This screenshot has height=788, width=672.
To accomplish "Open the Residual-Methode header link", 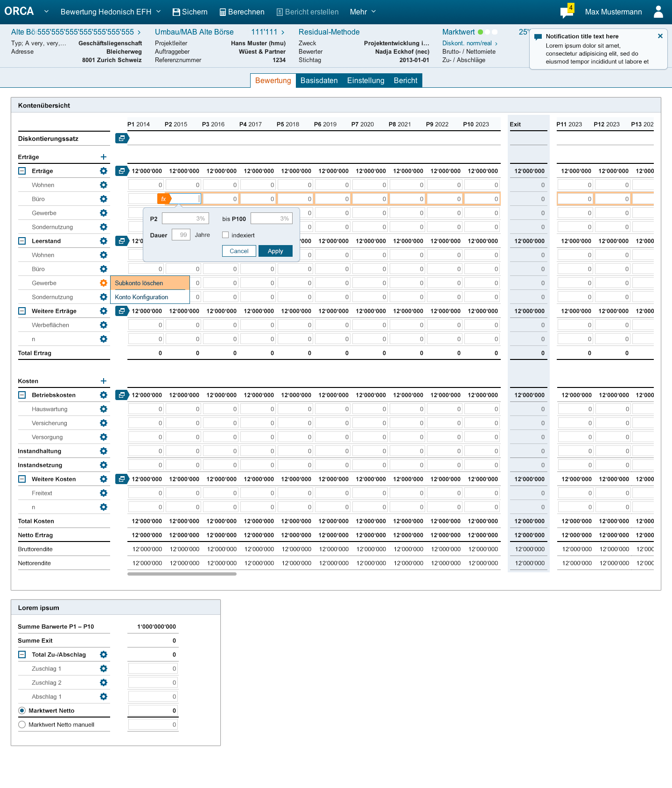I will pyautogui.click(x=329, y=32).
